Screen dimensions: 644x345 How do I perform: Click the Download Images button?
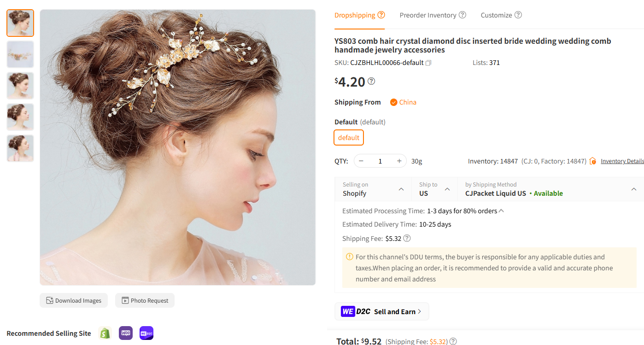click(x=73, y=300)
